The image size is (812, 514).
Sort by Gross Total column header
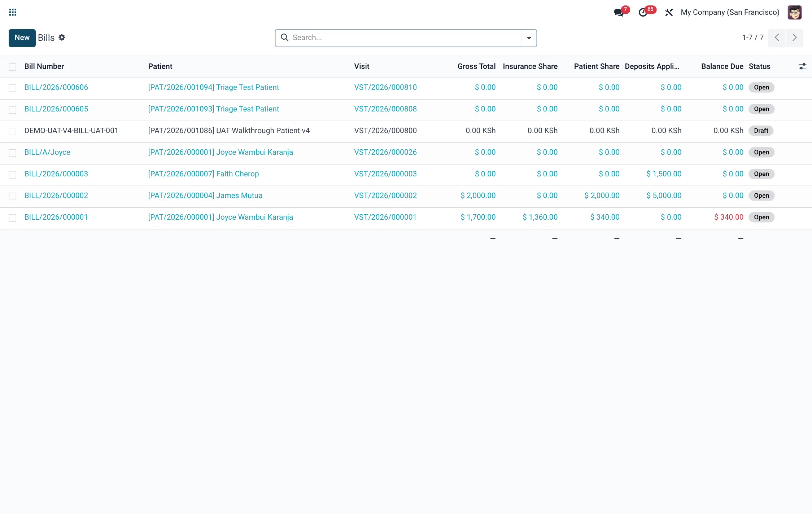476,66
